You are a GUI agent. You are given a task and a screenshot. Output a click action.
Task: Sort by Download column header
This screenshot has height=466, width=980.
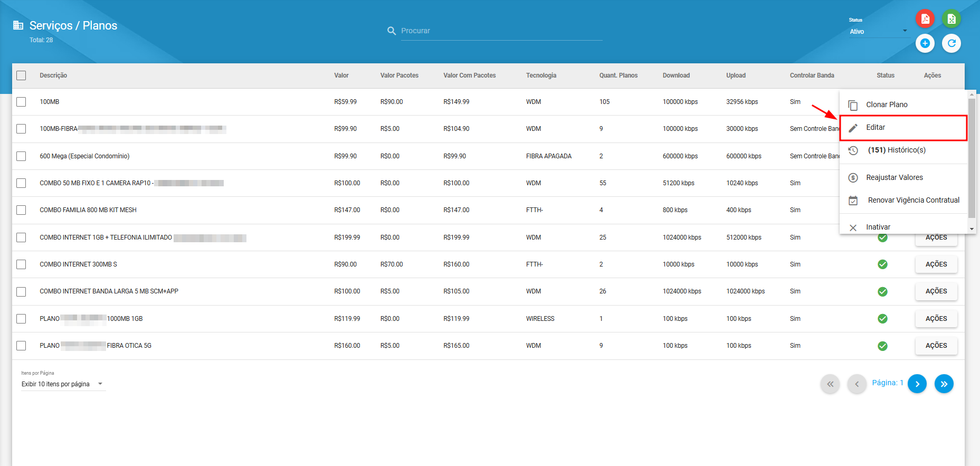click(676, 75)
